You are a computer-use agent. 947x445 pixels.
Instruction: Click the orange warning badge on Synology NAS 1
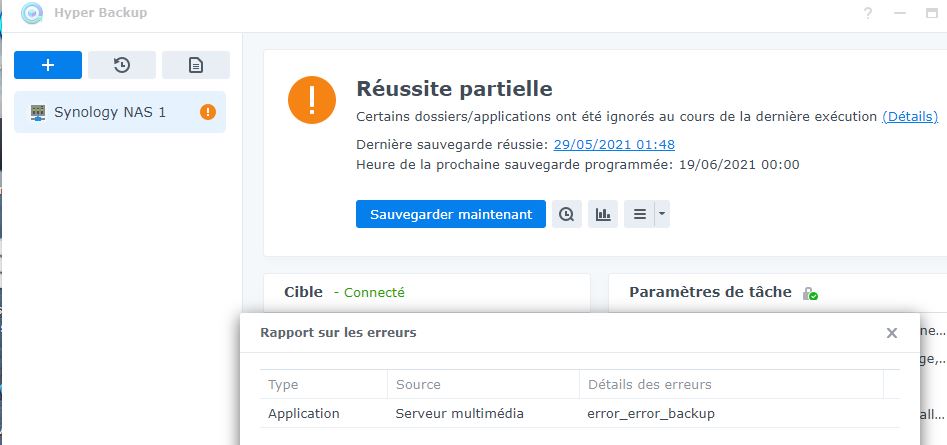point(208,112)
